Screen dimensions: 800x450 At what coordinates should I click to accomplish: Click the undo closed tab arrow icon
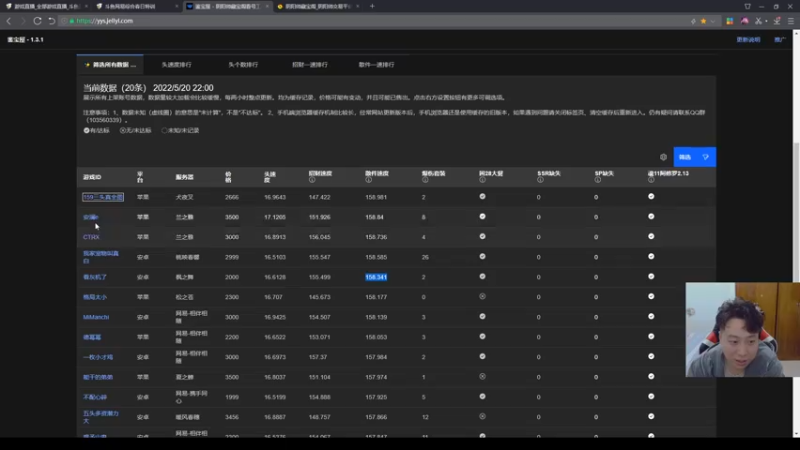(52, 21)
